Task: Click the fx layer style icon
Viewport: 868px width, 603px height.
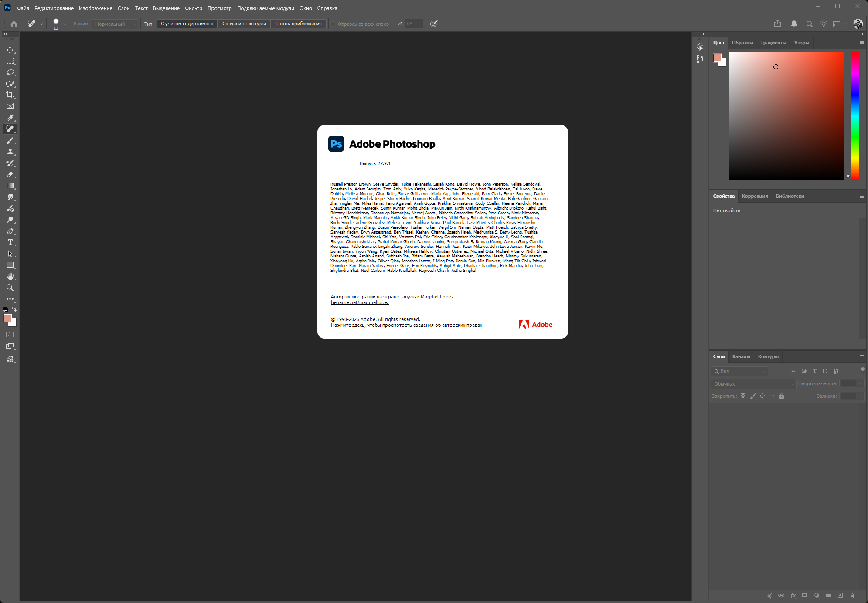Action: pyautogui.click(x=793, y=596)
